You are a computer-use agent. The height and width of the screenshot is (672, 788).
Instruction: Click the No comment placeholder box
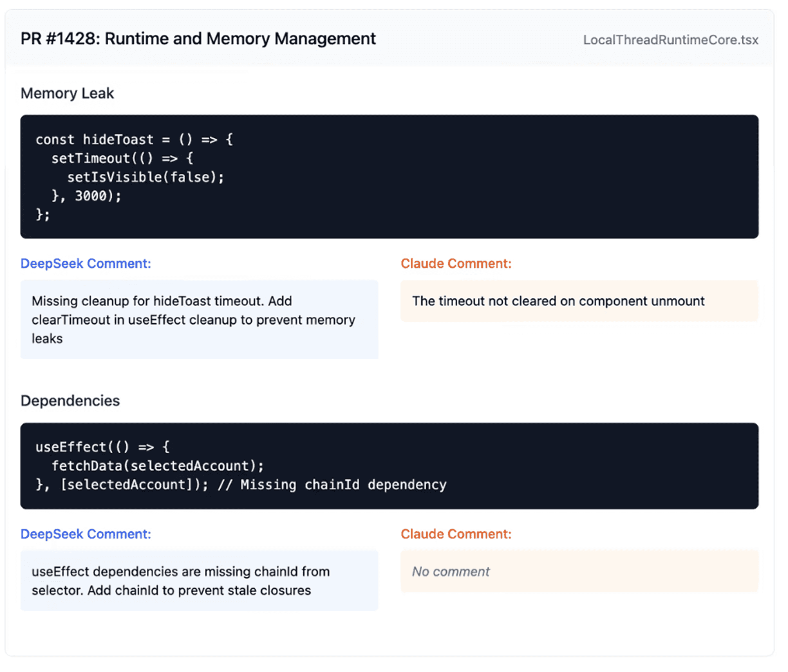coord(579,571)
